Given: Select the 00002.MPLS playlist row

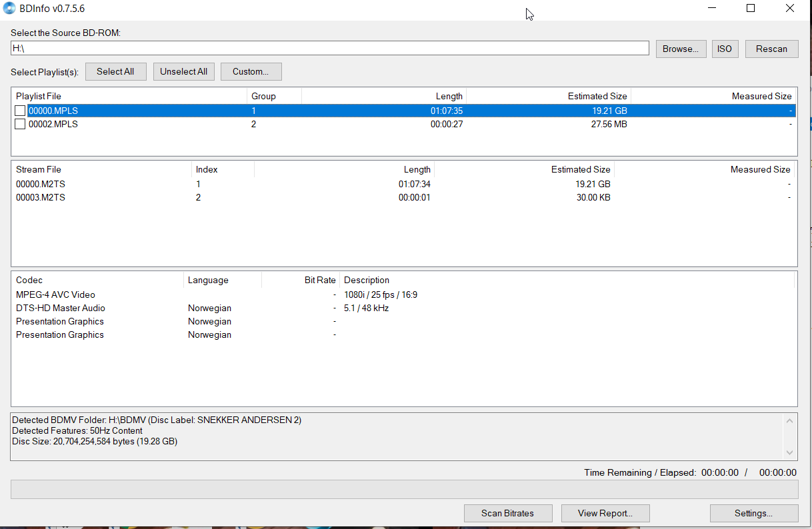Looking at the screenshot, I should coord(404,124).
